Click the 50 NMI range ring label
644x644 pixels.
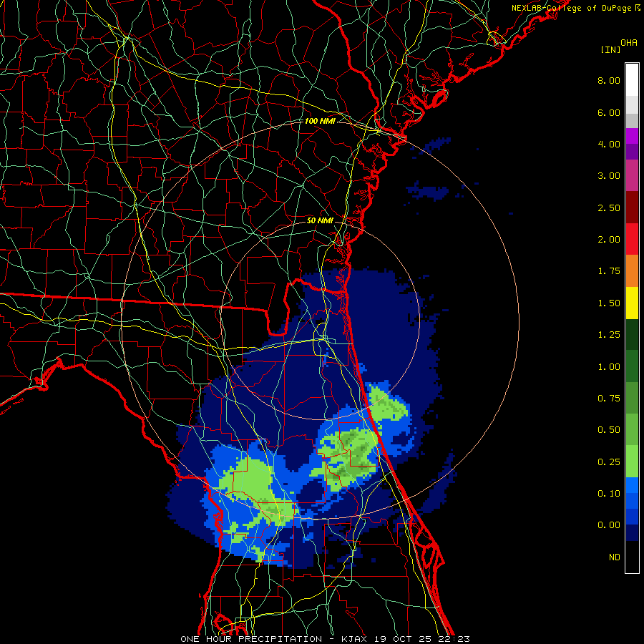click(320, 220)
